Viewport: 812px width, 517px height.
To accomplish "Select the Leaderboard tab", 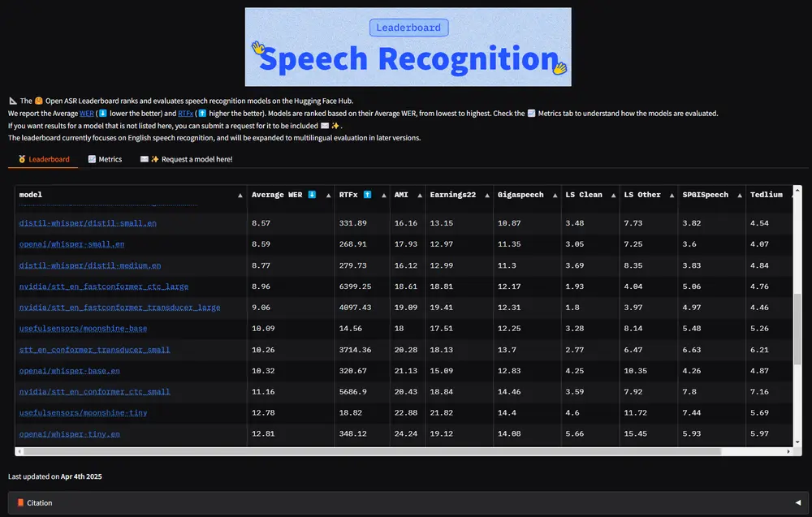I will [x=43, y=159].
